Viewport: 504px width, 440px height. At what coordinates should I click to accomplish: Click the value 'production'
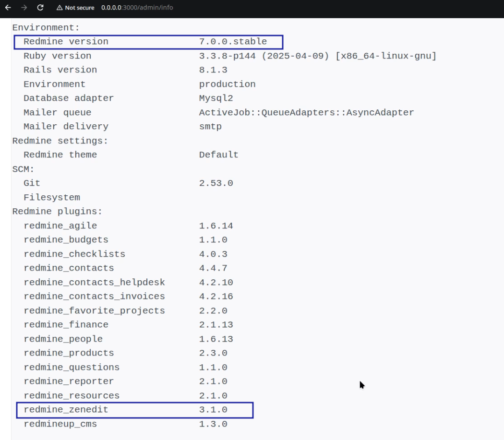(x=227, y=84)
